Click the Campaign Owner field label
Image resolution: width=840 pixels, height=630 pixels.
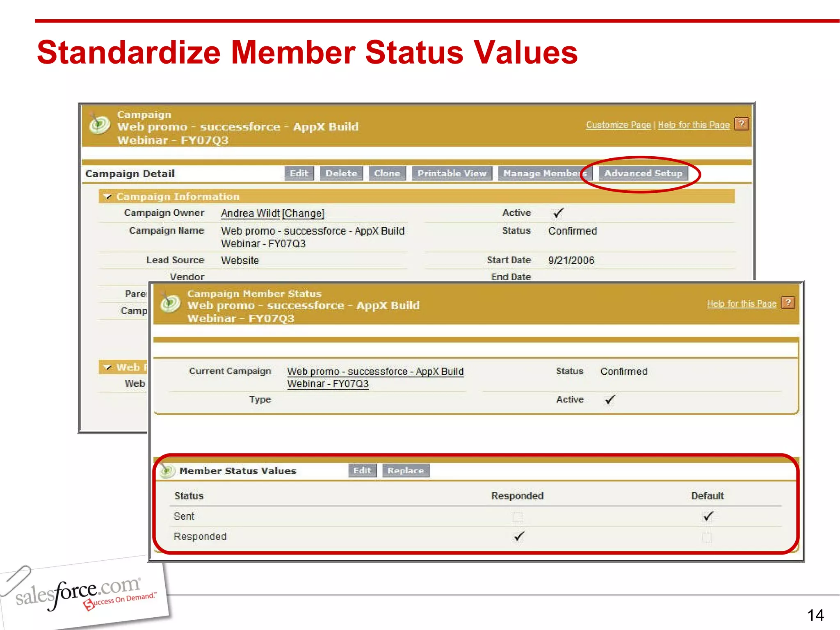(x=164, y=213)
